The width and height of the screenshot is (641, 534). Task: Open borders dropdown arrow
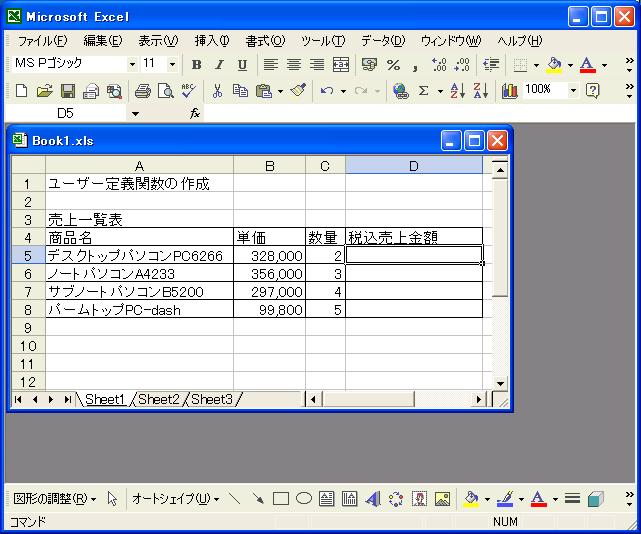point(536,65)
